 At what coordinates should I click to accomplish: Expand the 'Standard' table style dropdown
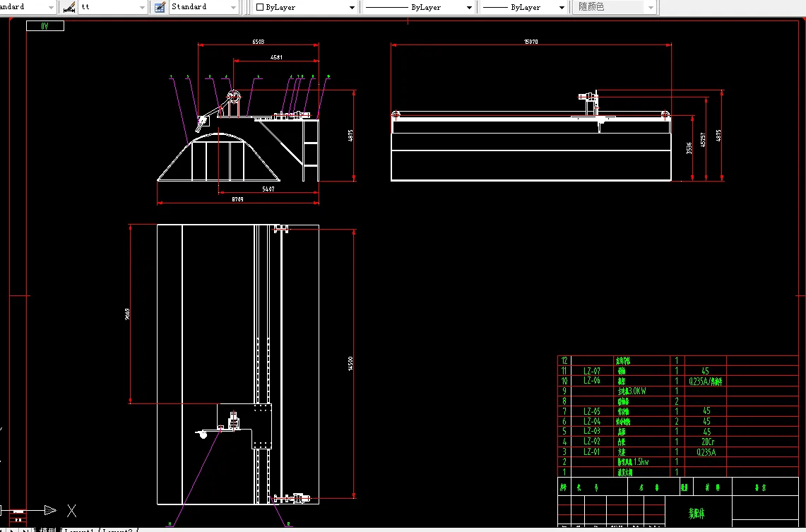(x=233, y=7)
